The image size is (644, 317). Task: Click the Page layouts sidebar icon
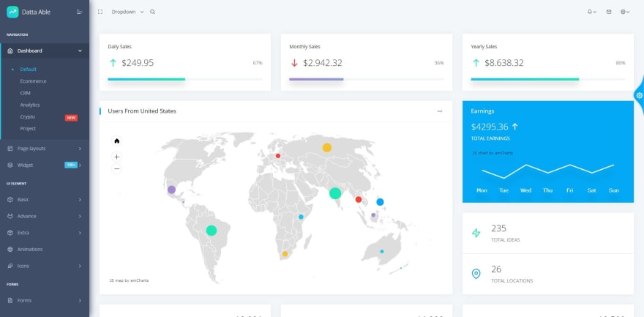10,149
